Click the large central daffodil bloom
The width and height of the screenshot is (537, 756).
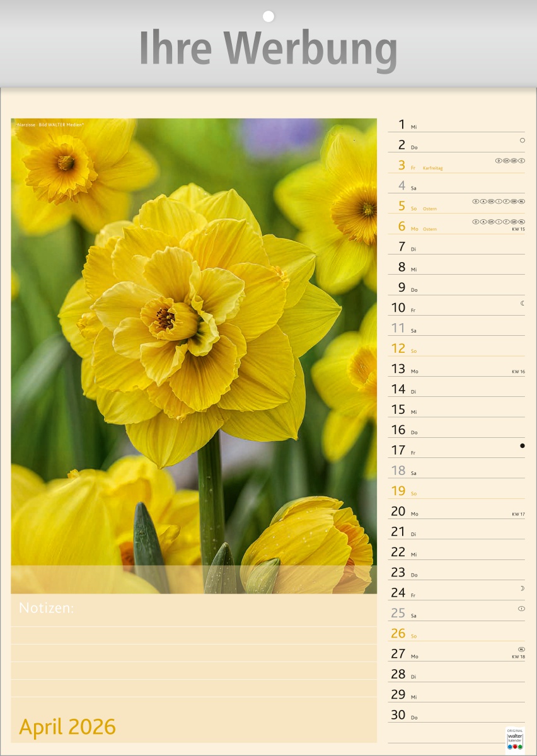(189, 315)
